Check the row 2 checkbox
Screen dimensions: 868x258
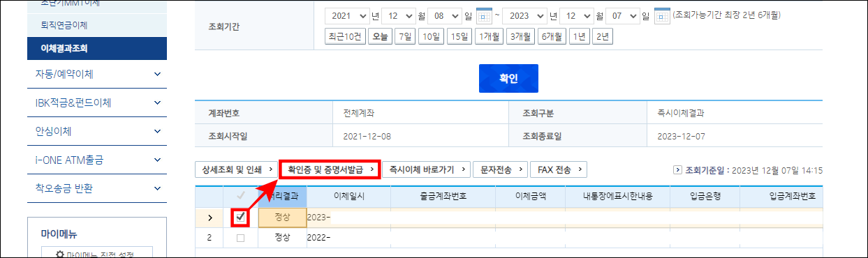(x=241, y=238)
